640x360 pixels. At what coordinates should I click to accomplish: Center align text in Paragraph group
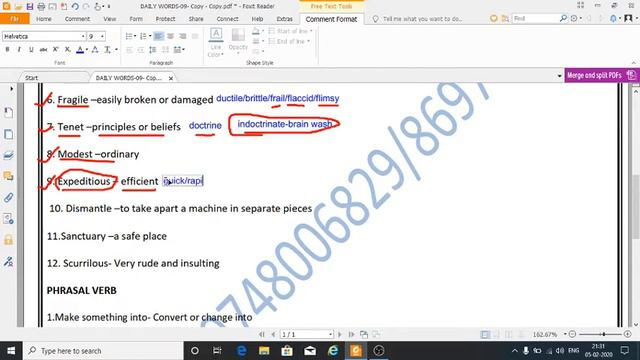pos(170,36)
